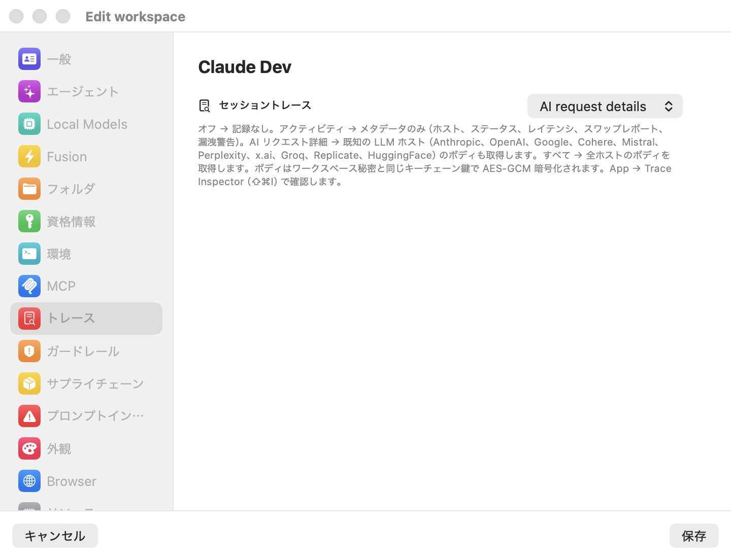
Task: Click the セッショントレース heading icon
Action: tap(204, 106)
